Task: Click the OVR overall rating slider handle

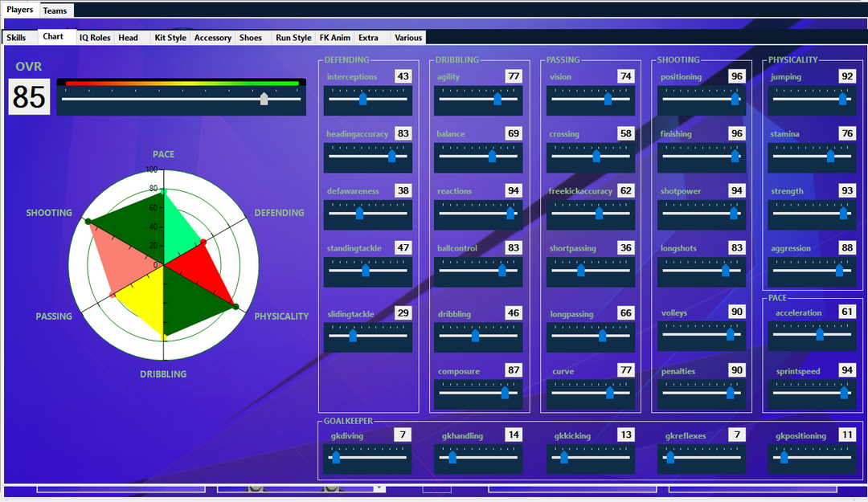Action: (264, 99)
